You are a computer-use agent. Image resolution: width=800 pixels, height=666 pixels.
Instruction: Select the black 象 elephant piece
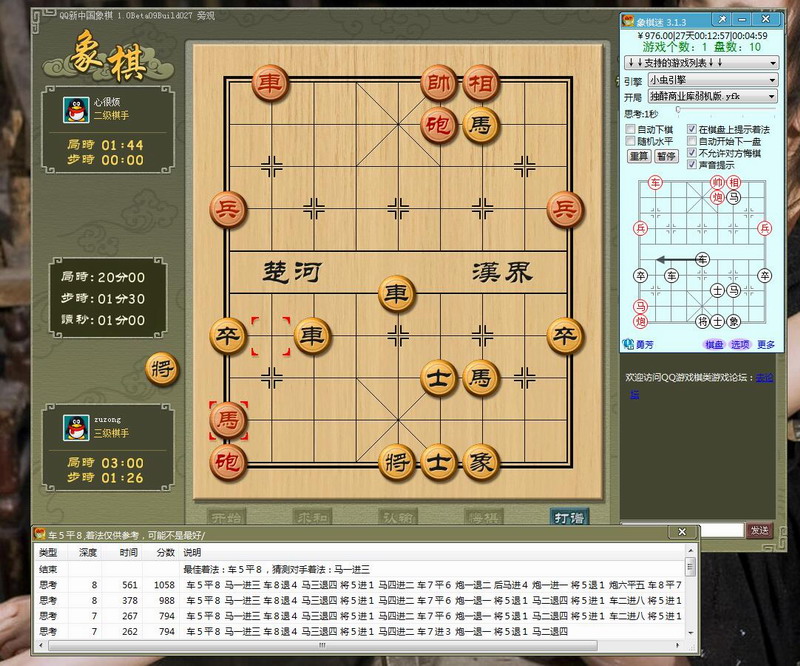click(x=481, y=462)
